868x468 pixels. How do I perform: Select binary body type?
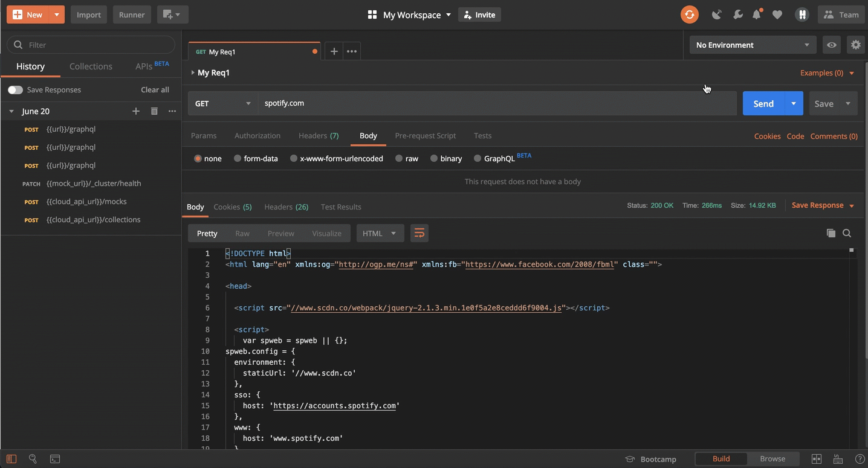[x=446, y=158]
